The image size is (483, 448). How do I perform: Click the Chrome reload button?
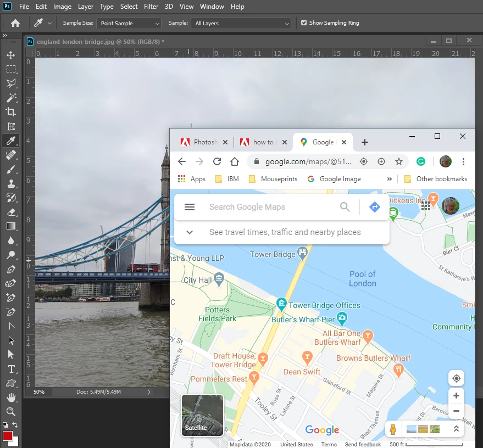[x=217, y=161]
